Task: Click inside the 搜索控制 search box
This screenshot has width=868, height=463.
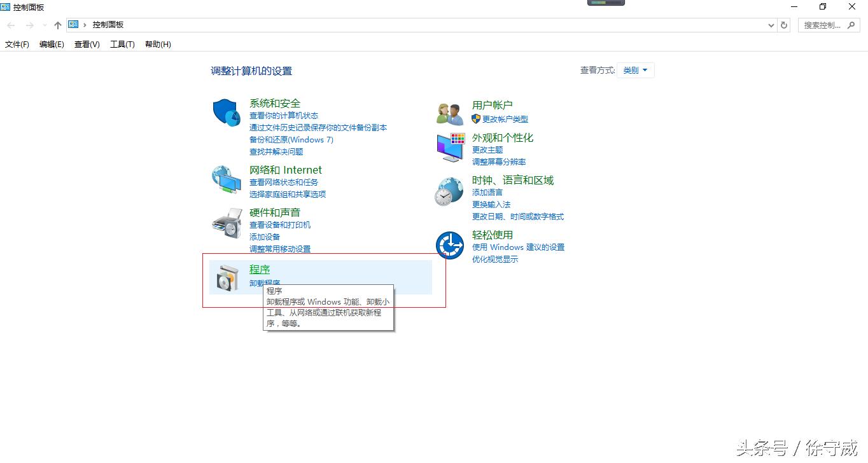Action: 824,24
